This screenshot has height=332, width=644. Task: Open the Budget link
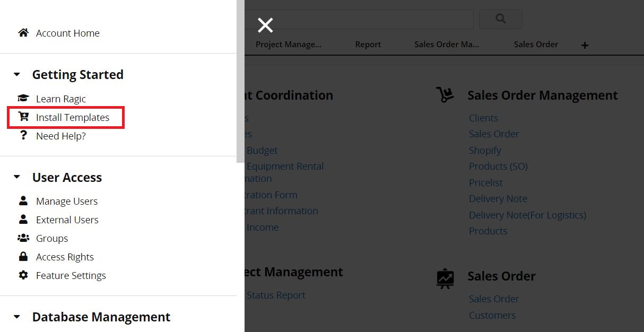262,151
